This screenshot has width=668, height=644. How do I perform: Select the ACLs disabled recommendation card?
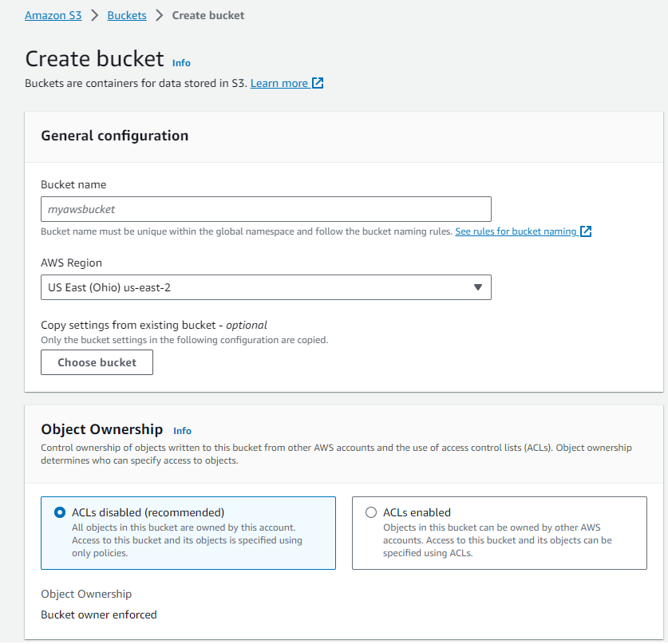point(188,531)
